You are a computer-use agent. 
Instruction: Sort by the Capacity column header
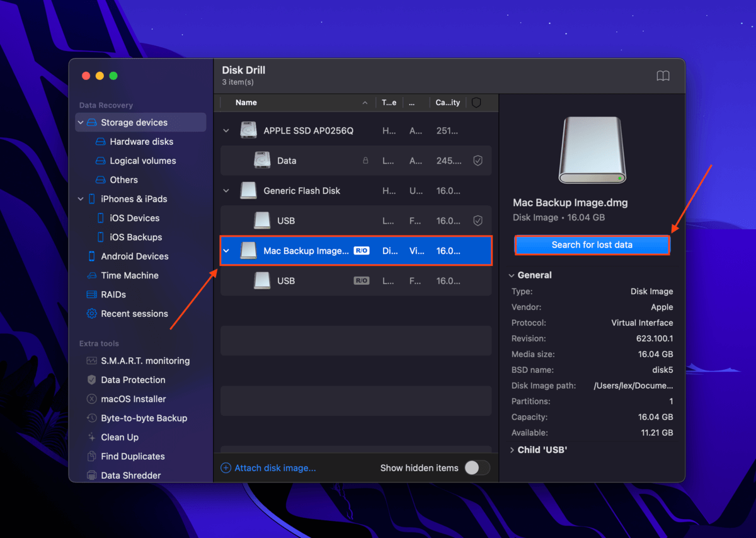pyautogui.click(x=448, y=103)
